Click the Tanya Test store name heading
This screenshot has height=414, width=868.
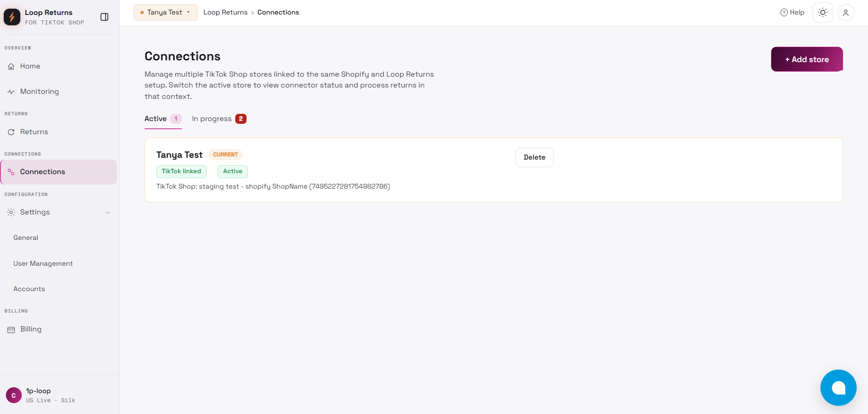[x=179, y=155]
